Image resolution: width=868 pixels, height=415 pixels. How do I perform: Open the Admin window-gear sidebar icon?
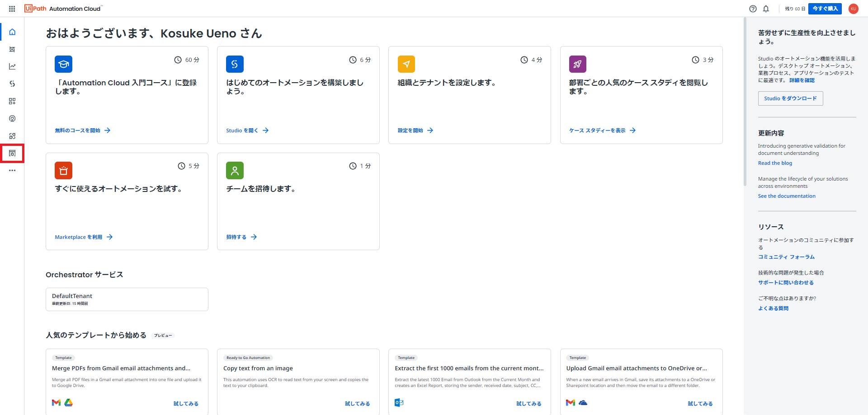(x=12, y=154)
